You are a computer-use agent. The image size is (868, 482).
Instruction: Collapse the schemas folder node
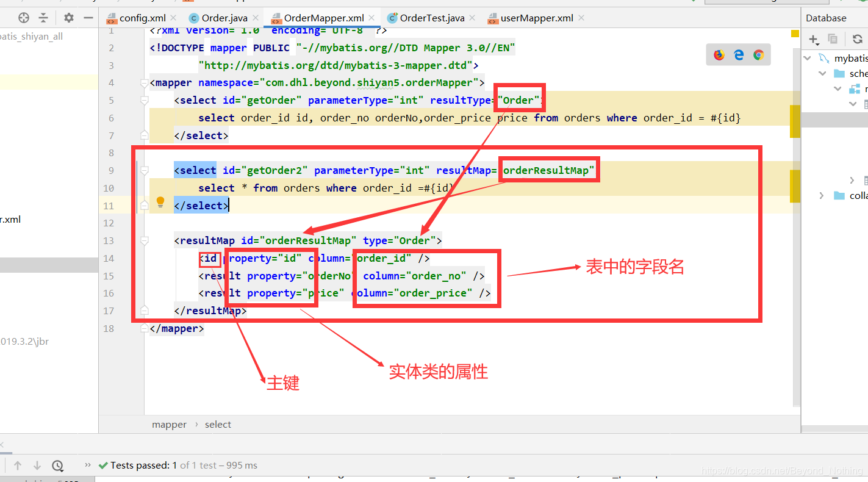(823, 73)
